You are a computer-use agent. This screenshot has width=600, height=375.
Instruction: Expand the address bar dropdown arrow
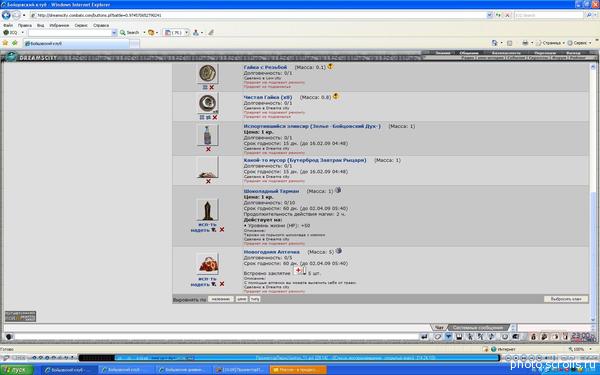click(489, 15)
